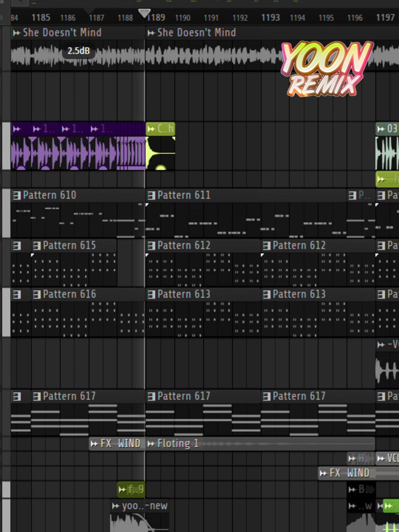Open clip menu icon of Pattern 610
399x532 pixels.
click(x=17, y=196)
